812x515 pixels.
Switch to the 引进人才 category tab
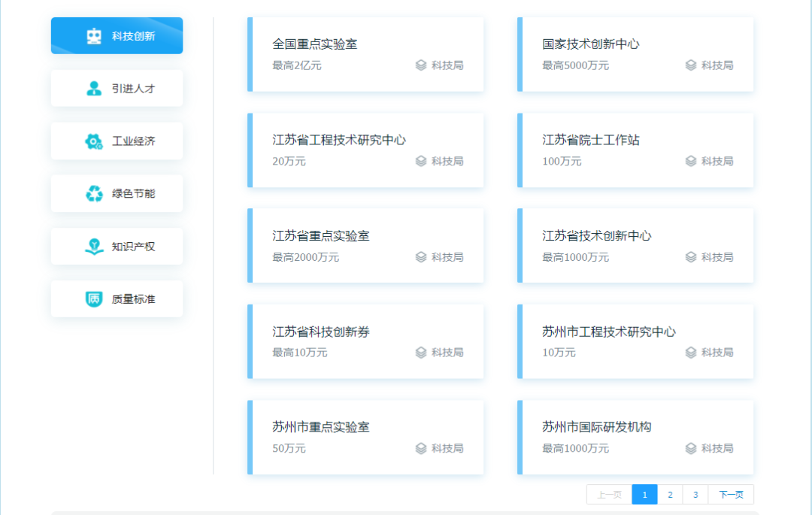point(117,89)
